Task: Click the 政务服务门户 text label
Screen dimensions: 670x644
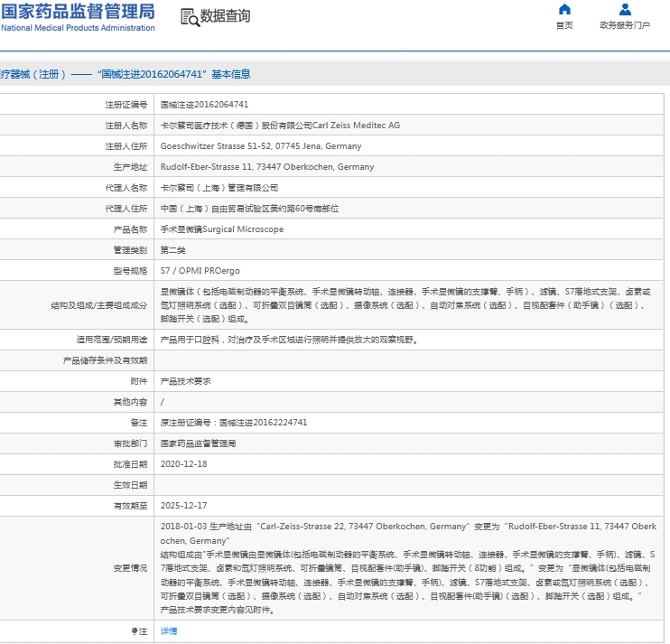Action: [x=625, y=25]
